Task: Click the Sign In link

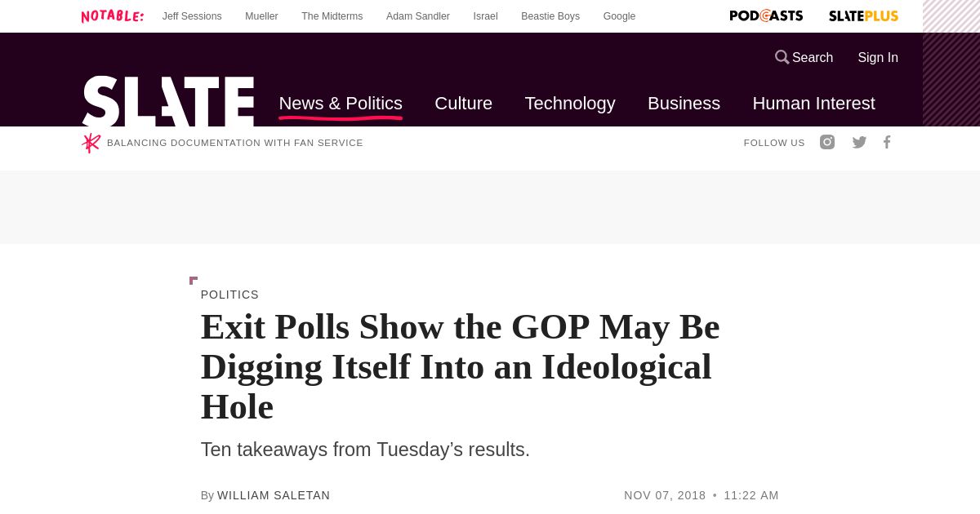Action: (878, 57)
